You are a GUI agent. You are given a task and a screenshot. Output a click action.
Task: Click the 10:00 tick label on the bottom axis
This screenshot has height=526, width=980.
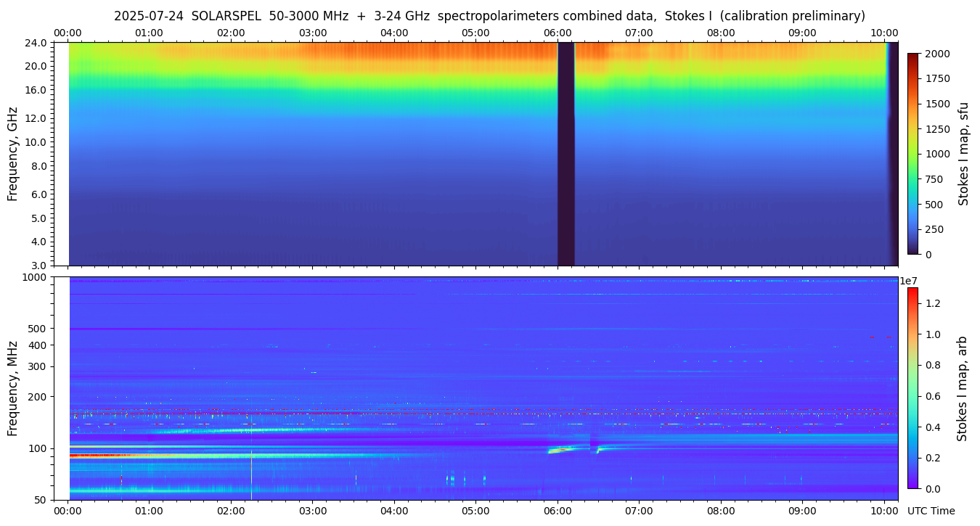(883, 511)
